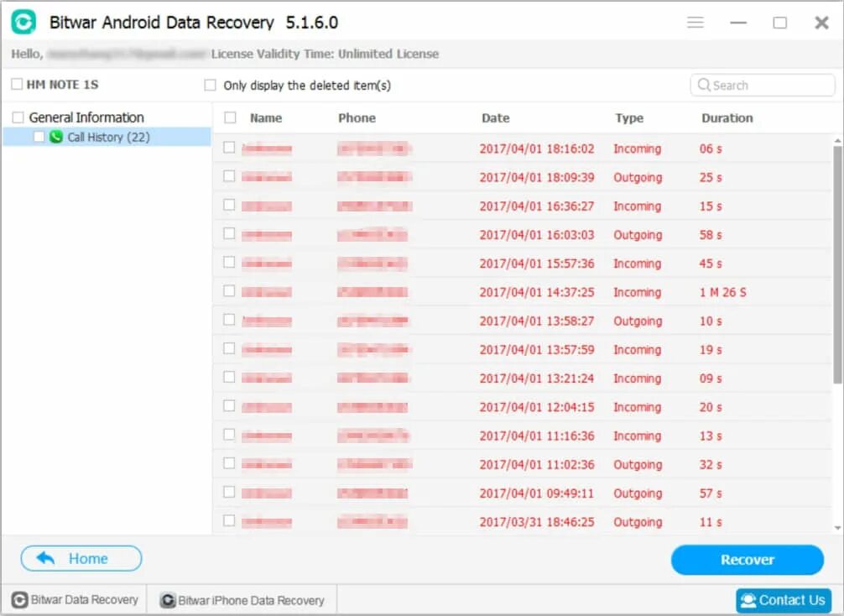Click date 2017/04/01 13:57:59
This screenshot has width=844, height=616.
tap(537, 349)
